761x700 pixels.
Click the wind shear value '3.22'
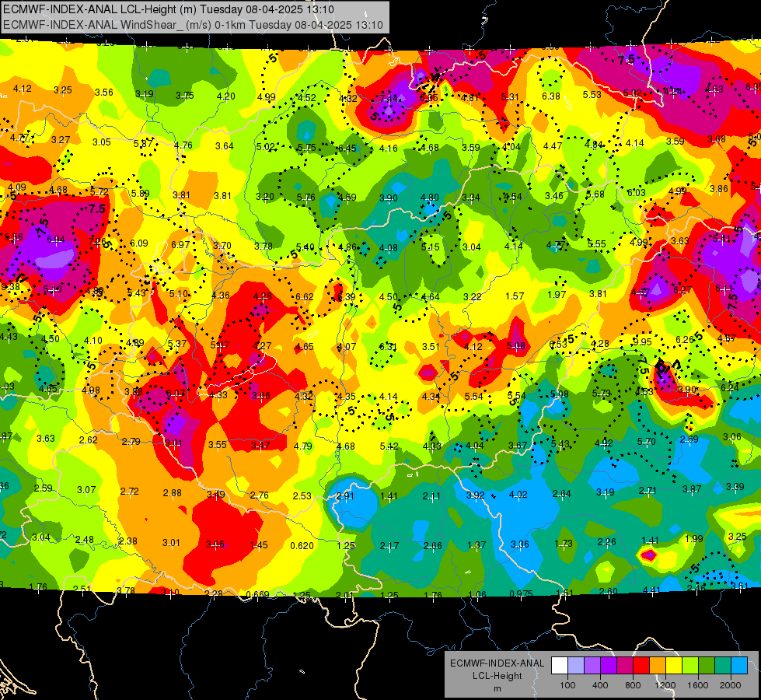click(x=473, y=297)
